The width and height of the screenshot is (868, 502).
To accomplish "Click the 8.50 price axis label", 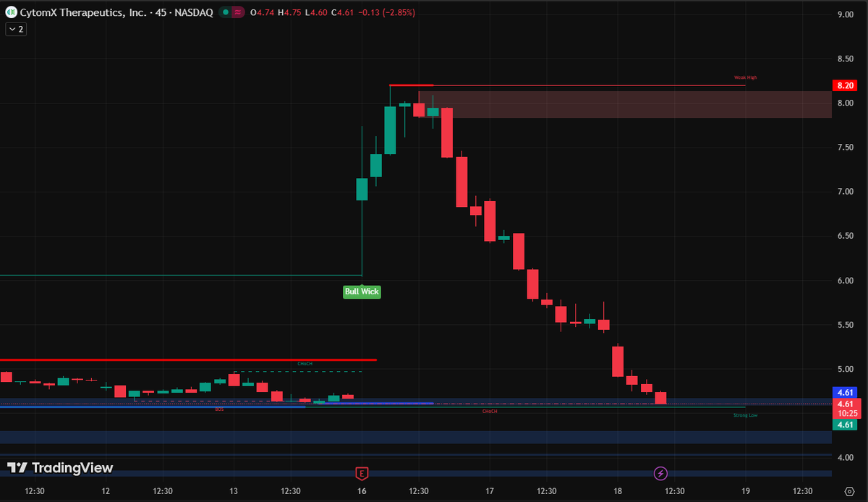I will point(845,59).
